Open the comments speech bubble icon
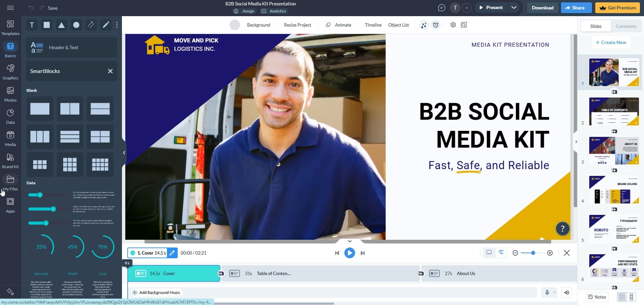This screenshot has width=644, height=305. click(x=442, y=8)
